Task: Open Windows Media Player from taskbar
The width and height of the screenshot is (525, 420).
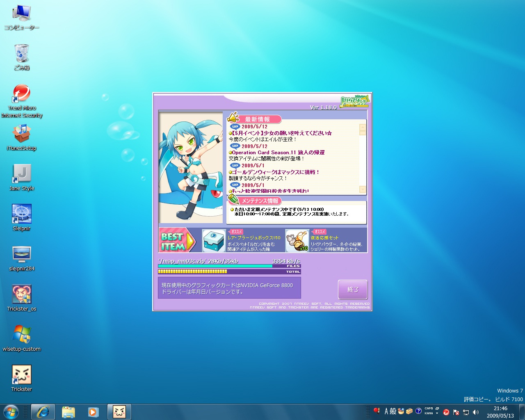Action: pos(94,411)
